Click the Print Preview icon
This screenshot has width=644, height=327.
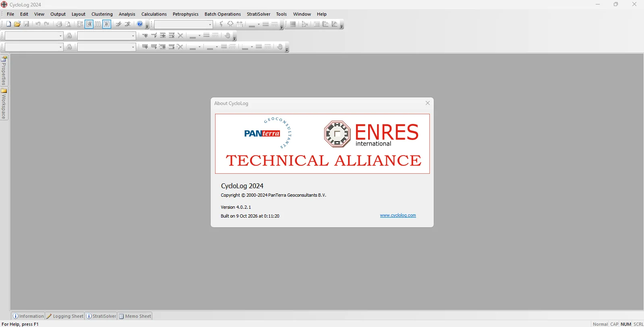[68, 24]
